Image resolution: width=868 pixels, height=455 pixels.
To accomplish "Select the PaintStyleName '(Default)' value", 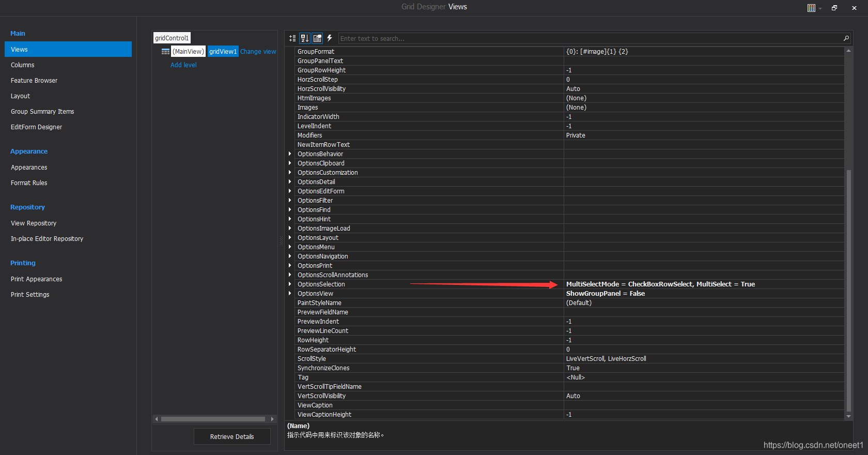I will (x=704, y=303).
